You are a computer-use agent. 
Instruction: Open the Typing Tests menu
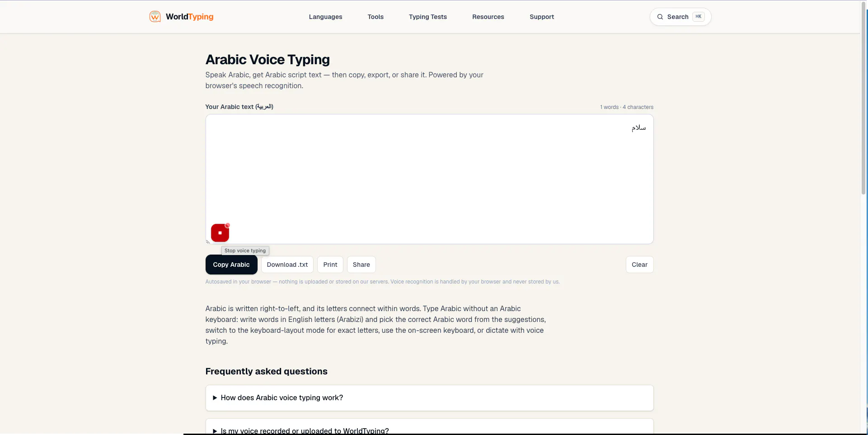tap(428, 17)
